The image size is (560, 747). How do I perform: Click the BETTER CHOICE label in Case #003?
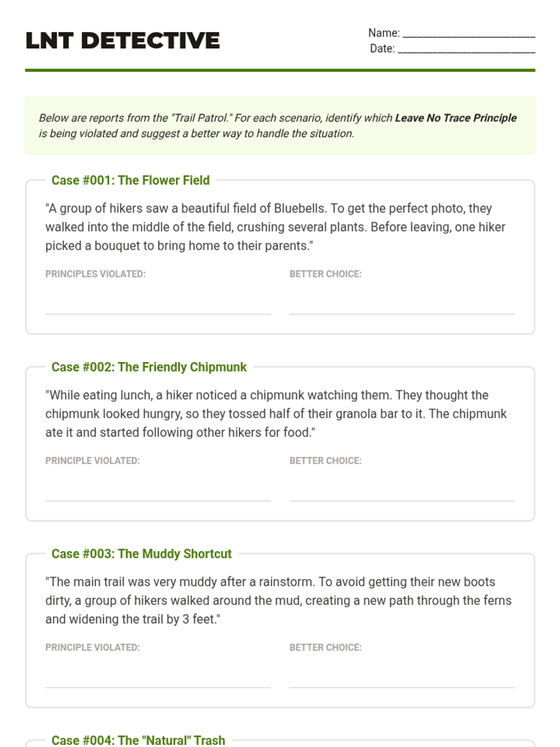pos(325,648)
